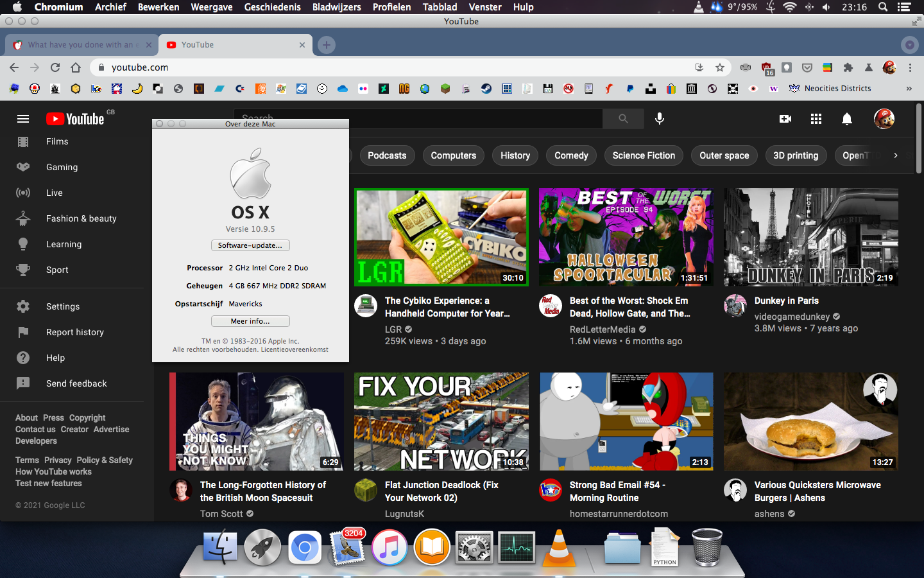Open the extensions puzzle piece icon

coord(848,67)
